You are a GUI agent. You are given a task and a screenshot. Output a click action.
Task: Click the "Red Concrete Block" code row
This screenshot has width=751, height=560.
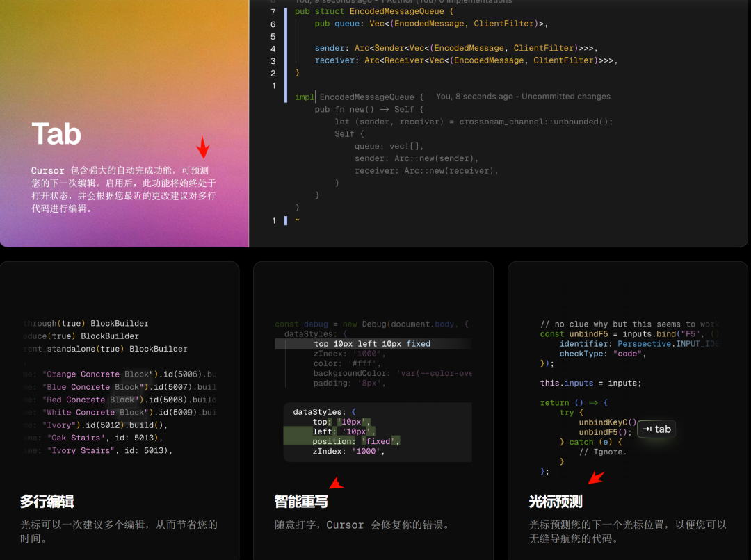[120, 400]
